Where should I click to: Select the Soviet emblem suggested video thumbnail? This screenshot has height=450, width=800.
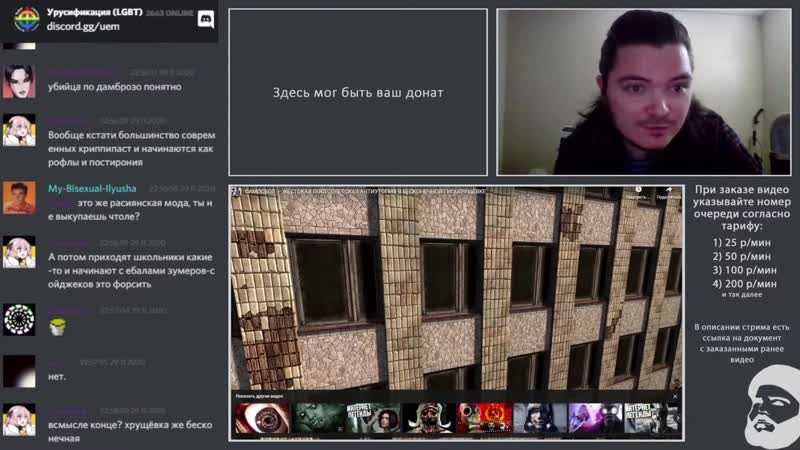(x=489, y=419)
